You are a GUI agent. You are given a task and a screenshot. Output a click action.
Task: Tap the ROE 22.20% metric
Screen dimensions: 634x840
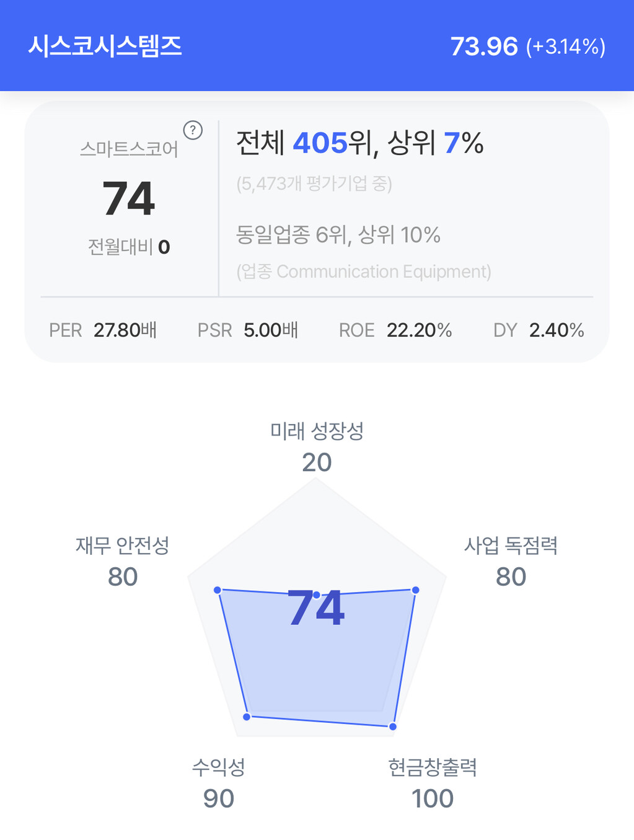click(x=395, y=330)
